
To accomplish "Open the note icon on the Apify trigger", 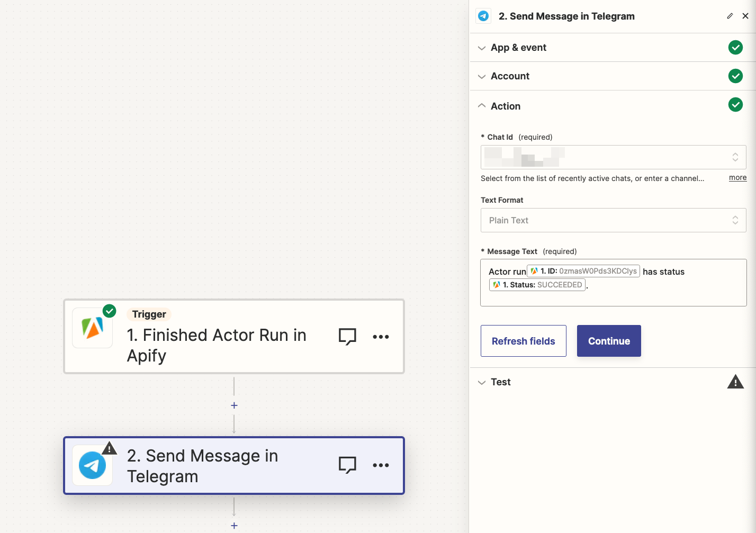I will click(347, 336).
